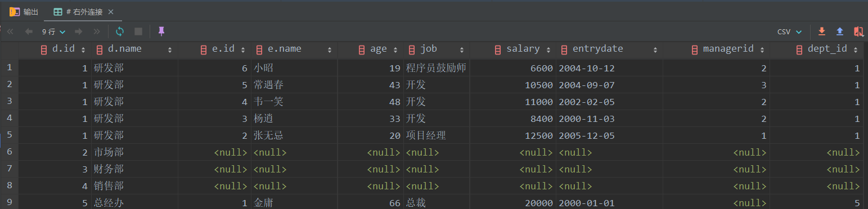This screenshot has height=209, width=868.
Task: Select row number 9 header
Action: [x=9, y=203]
